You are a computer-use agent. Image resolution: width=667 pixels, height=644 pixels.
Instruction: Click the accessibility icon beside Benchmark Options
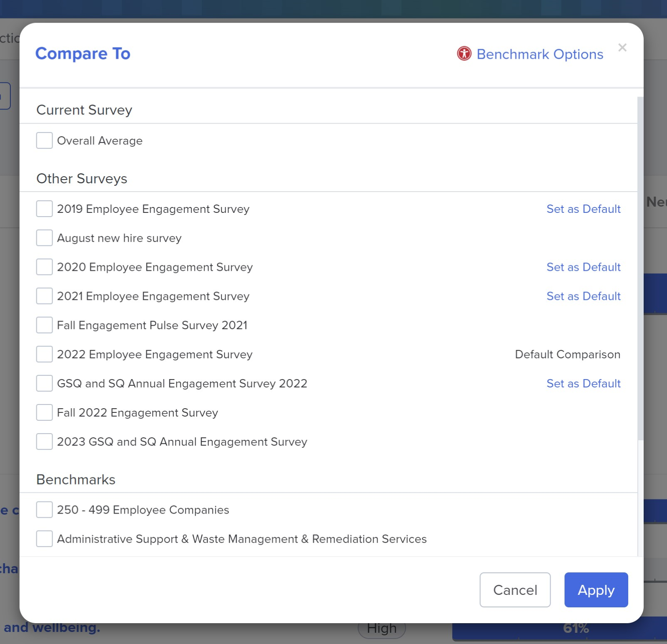464,53
